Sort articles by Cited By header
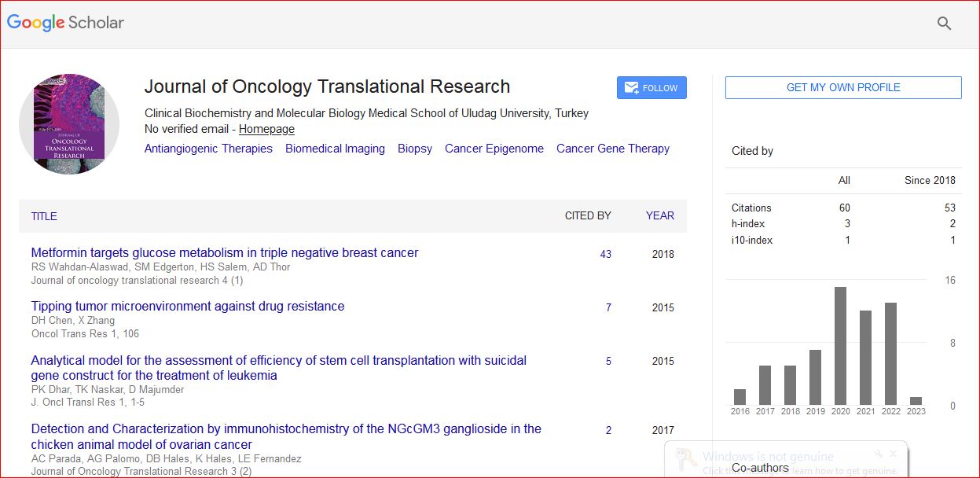980x478 pixels. point(587,215)
